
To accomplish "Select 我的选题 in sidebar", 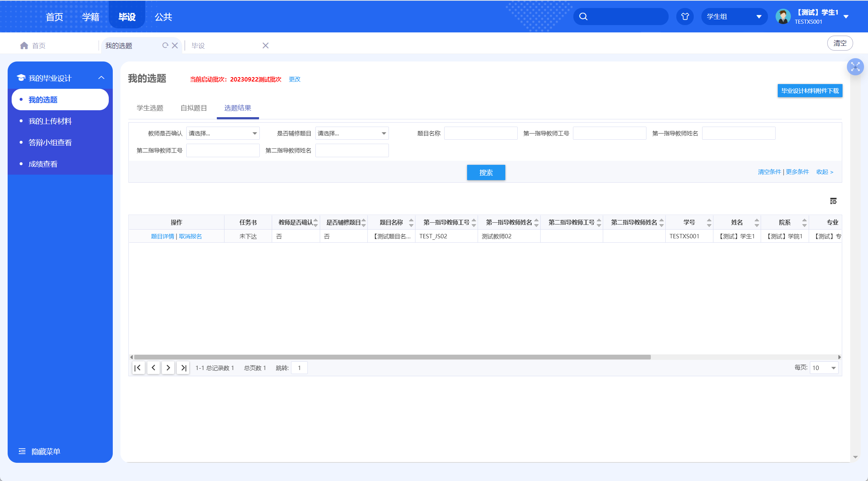I will [x=60, y=100].
